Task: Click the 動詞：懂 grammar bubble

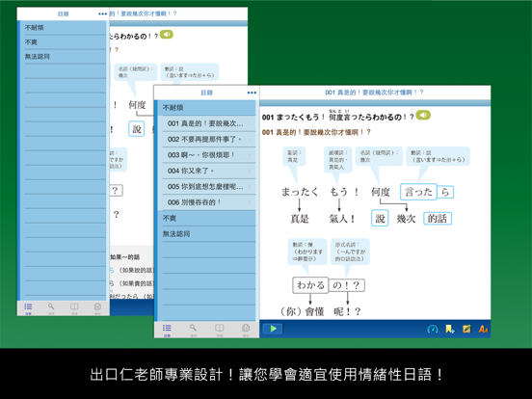Action: click(307, 252)
